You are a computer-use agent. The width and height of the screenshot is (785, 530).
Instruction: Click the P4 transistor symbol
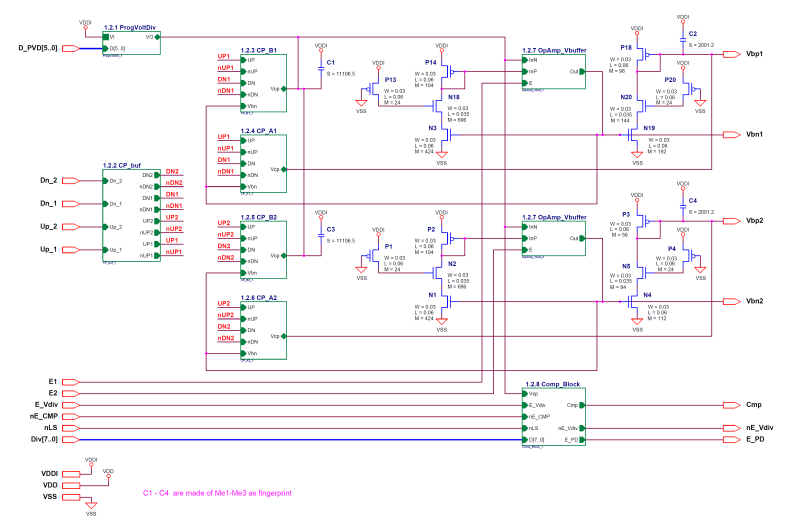click(688, 256)
